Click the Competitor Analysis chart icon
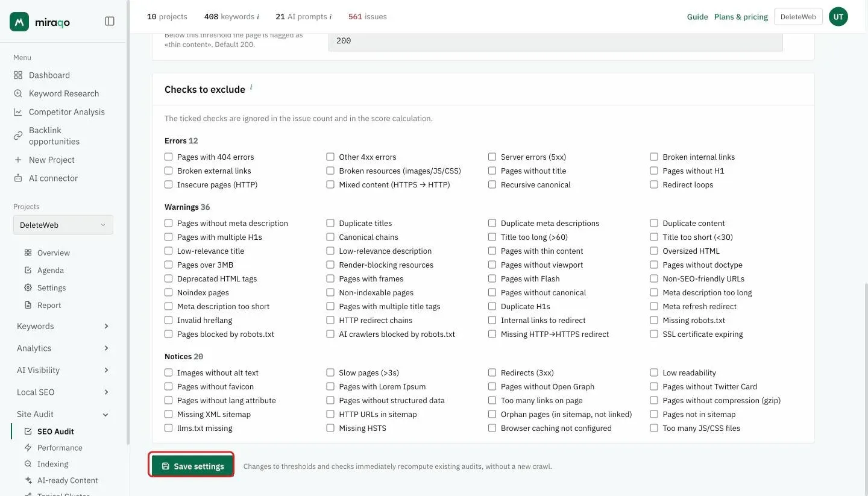868x496 pixels. click(x=18, y=112)
